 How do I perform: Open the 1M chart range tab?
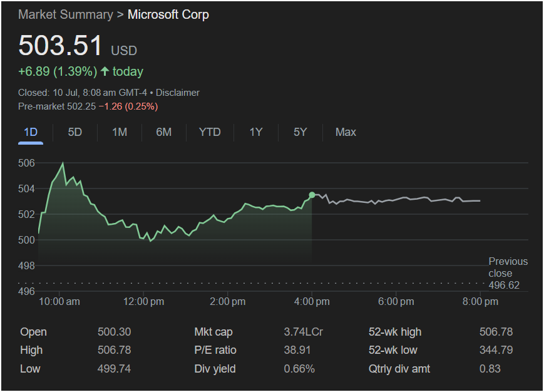point(120,132)
